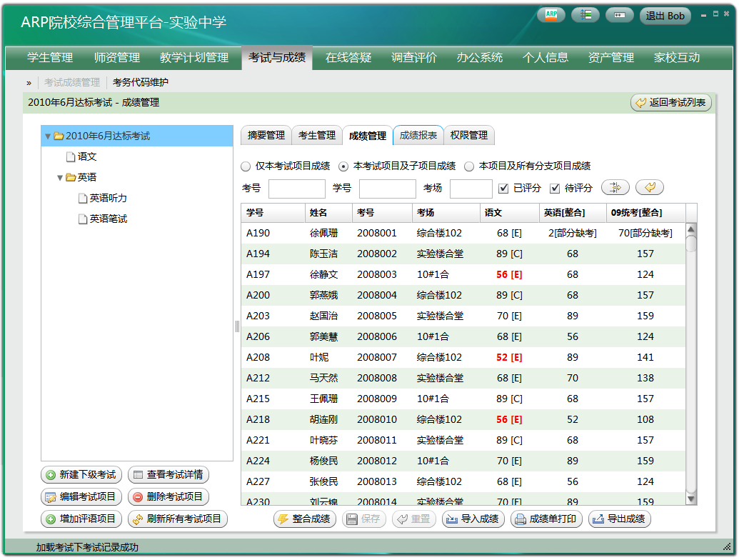Image resolution: width=739 pixels, height=560 pixels.
Task: Click the message bubble icon in title bar
Action: tap(619, 15)
